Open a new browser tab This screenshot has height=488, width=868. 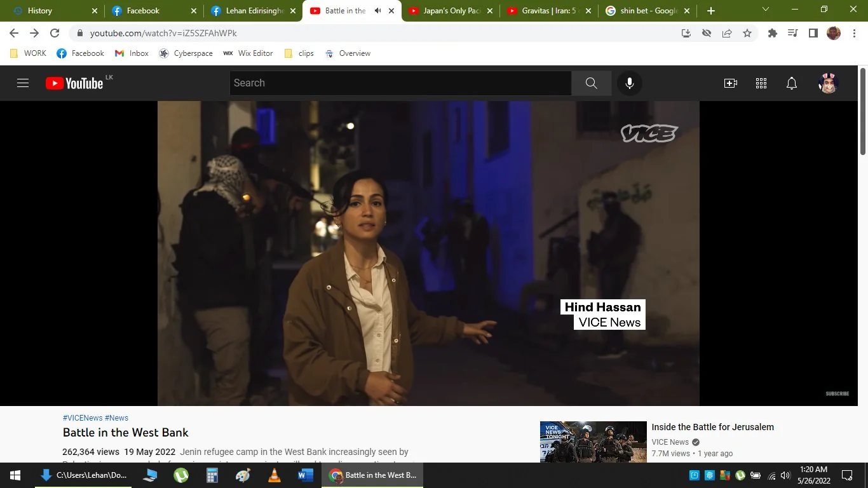711,11
